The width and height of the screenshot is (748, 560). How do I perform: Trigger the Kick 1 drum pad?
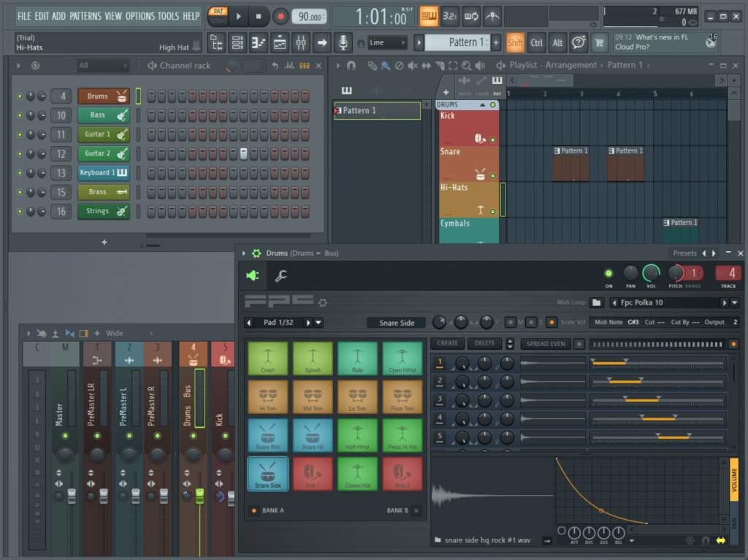(313, 473)
